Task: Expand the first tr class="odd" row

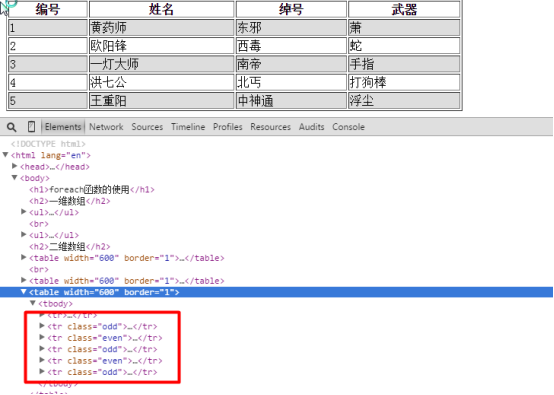Action: pos(42,326)
